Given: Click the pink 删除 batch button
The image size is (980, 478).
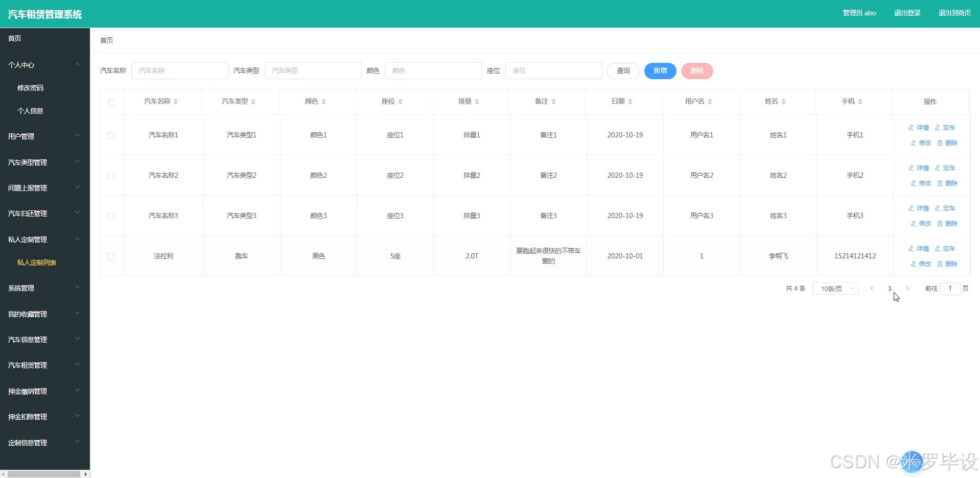Looking at the screenshot, I should click(697, 71).
